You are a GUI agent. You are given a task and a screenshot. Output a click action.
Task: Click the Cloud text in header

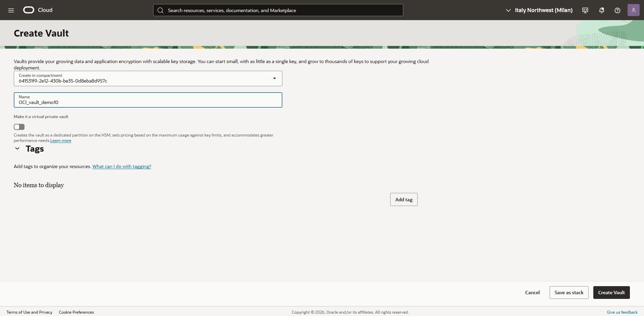pyautogui.click(x=45, y=10)
